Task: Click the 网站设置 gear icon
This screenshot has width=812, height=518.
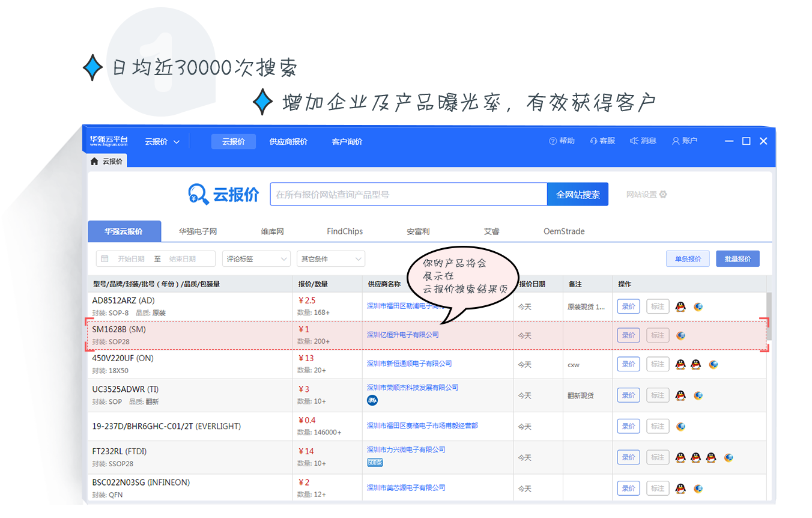Action: 663,195
